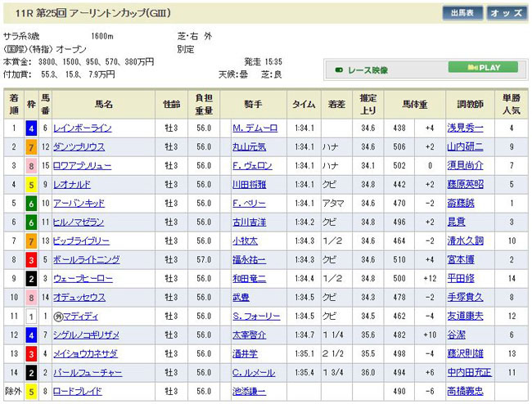Open the 出馬表 race card button
Image resolution: width=532 pixels, height=404 pixels.
click(463, 13)
